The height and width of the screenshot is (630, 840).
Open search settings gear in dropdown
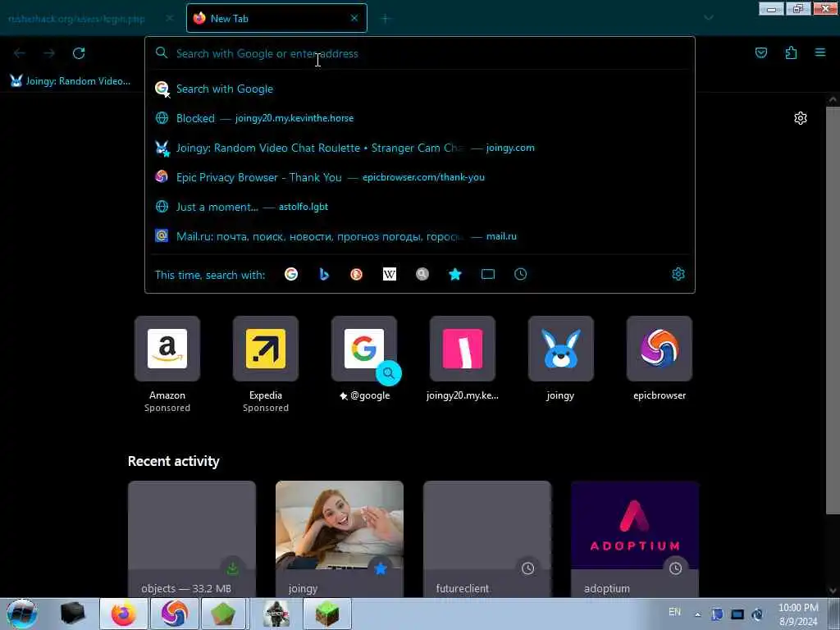[x=678, y=274]
